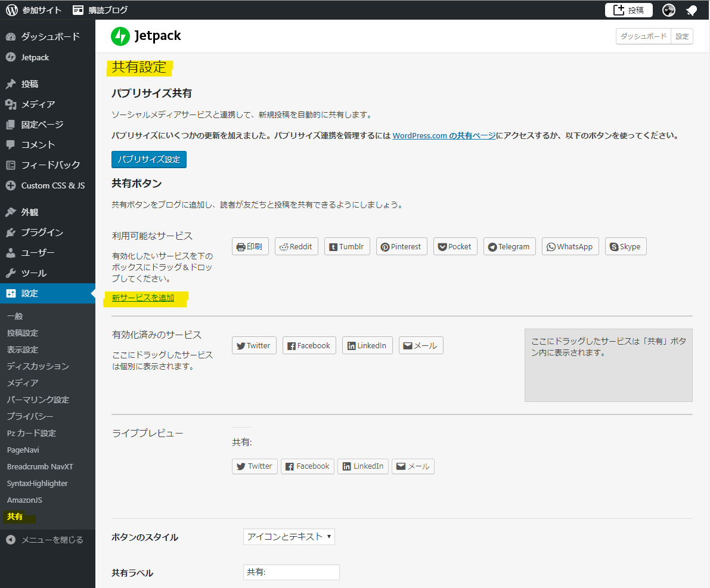
Task: Click LinkedIn share button in live preview
Action: click(362, 466)
